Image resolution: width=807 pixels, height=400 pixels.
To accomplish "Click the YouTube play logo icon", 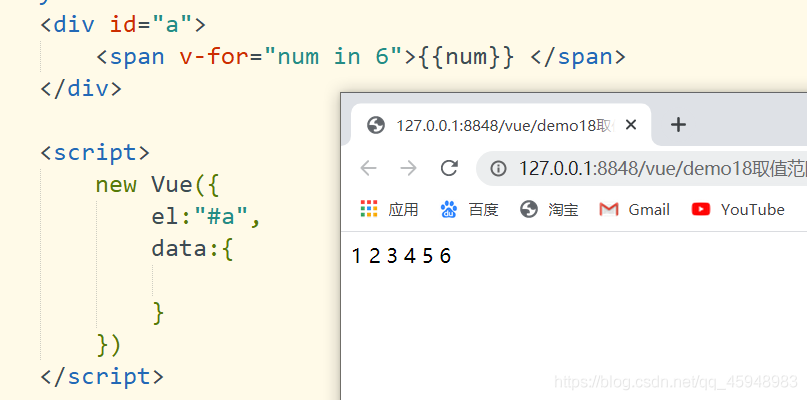I will (701, 209).
